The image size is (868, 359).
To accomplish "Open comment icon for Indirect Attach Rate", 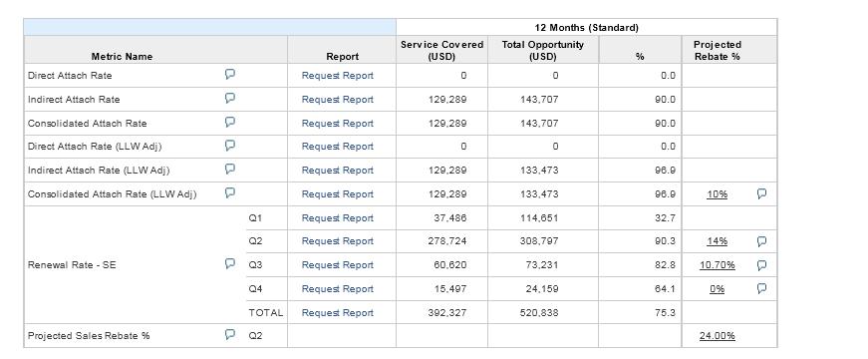I will (x=230, y=98).
